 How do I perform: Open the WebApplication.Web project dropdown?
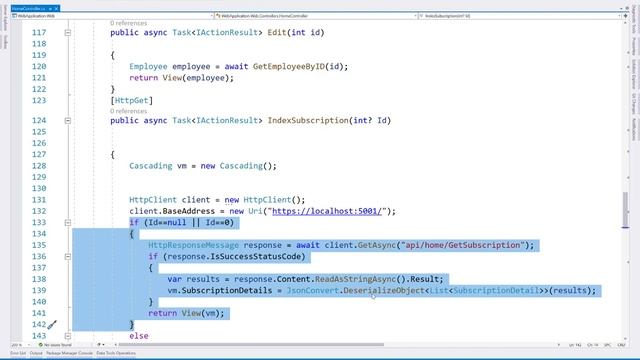(112, 16)
